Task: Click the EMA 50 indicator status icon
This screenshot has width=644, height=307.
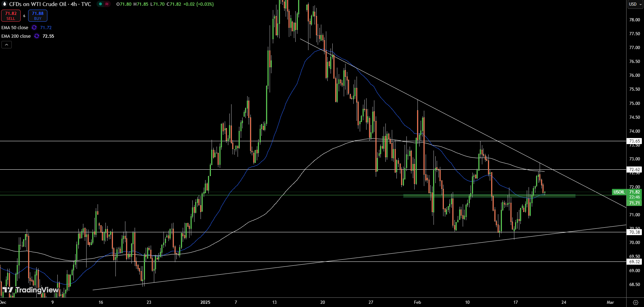Action: 34,27
